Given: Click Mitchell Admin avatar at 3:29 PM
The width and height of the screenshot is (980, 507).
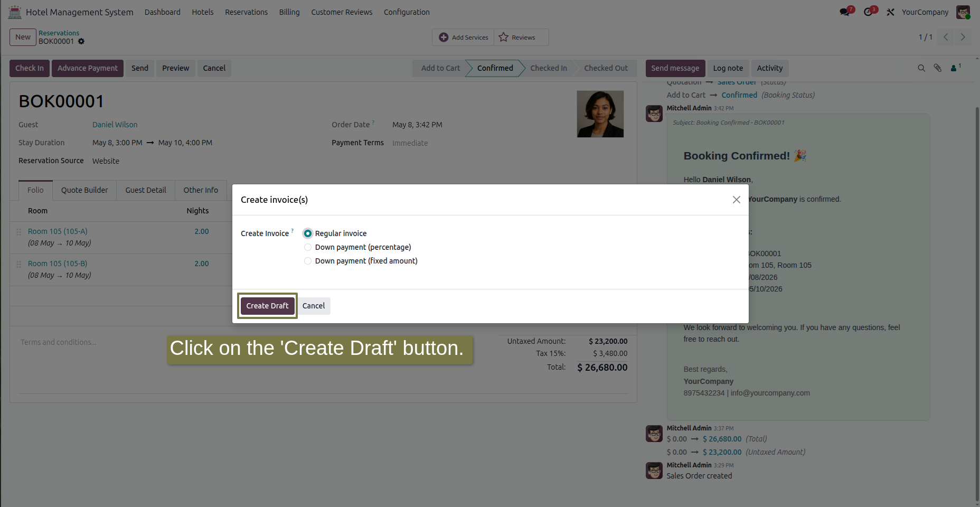Looking at the screenshot, I should (x=654, y=471).
